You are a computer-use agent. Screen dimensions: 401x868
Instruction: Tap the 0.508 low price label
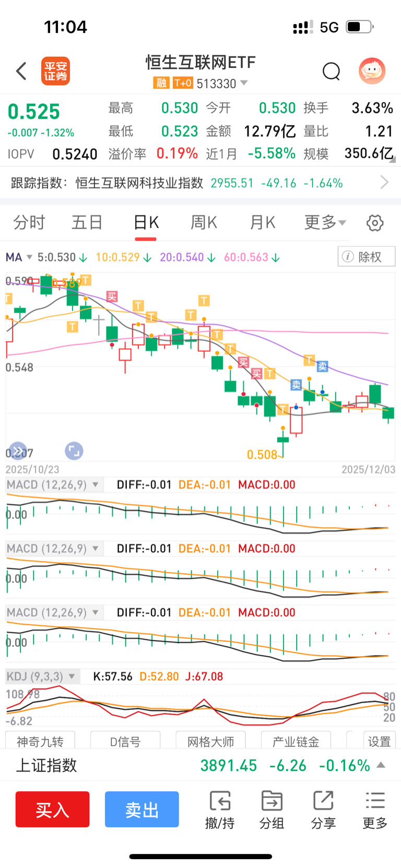pyautogui.click(x=262, y=455)
